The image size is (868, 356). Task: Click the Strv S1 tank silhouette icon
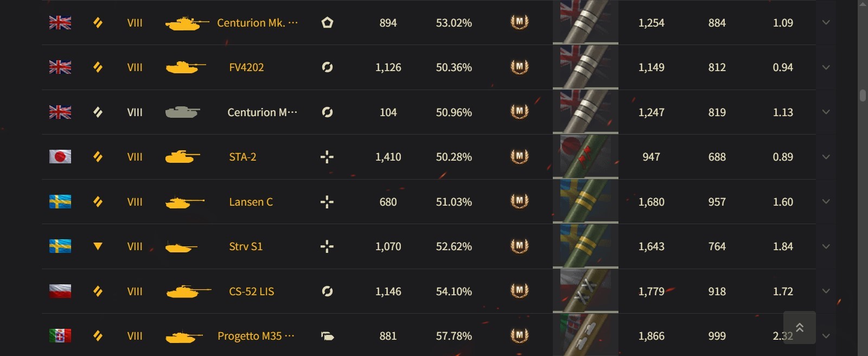pos(181,247)
